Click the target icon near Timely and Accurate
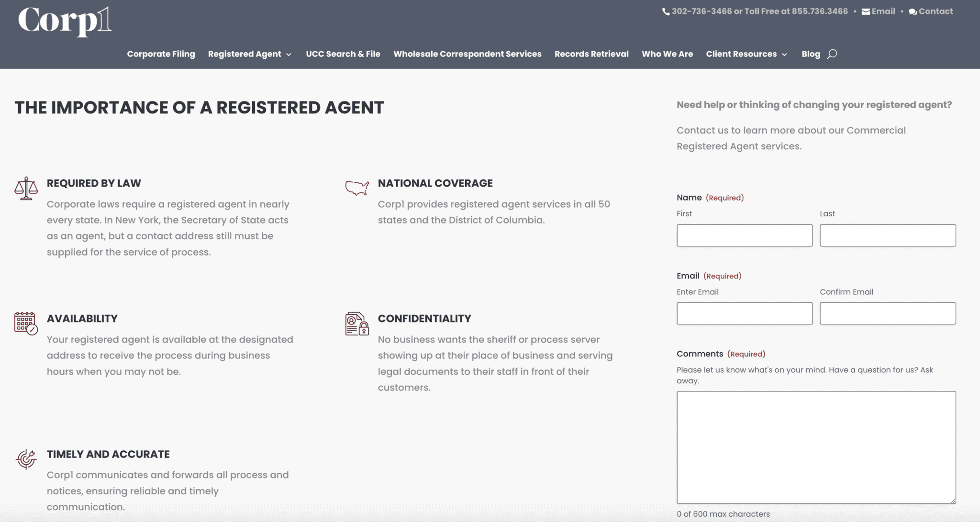This screenshot has height=522, width=980. point(27,460)
